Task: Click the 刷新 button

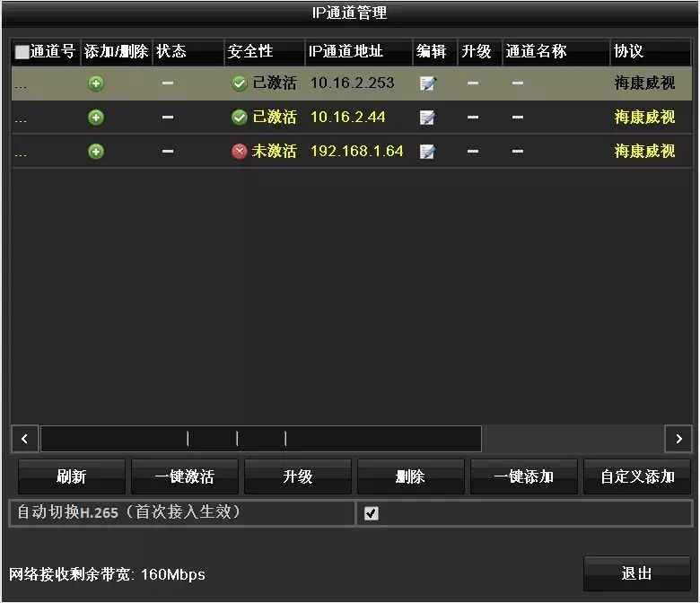Action: point(72,476)
